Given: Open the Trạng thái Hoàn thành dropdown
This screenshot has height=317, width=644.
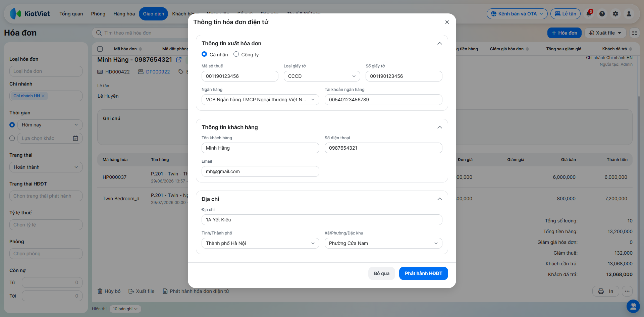Looking at the screenshot, I should tap(46, 167).
